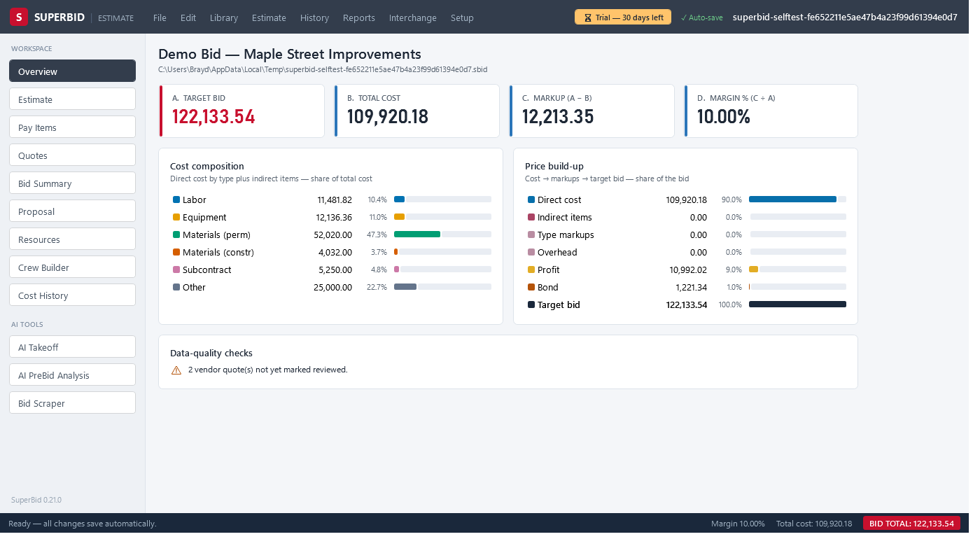Open Resources in the sidebar
Screen dimensions: 980x560
click(73, 239)
